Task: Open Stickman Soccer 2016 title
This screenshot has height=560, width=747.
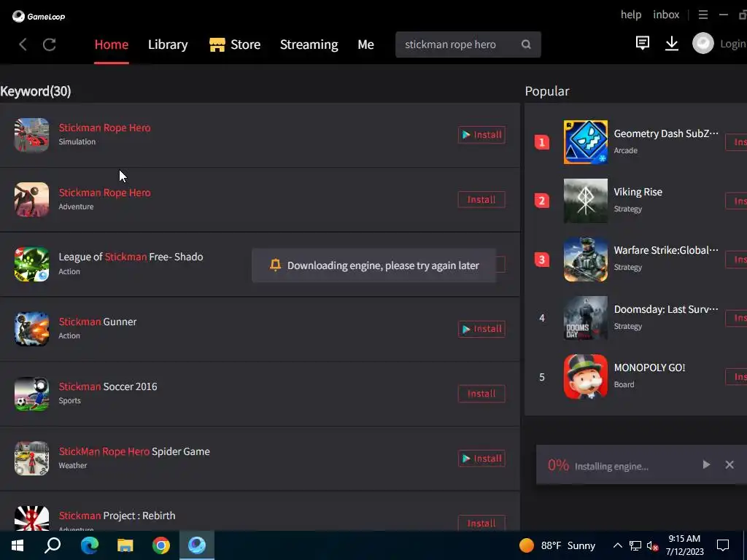Action: click(108, 386)
